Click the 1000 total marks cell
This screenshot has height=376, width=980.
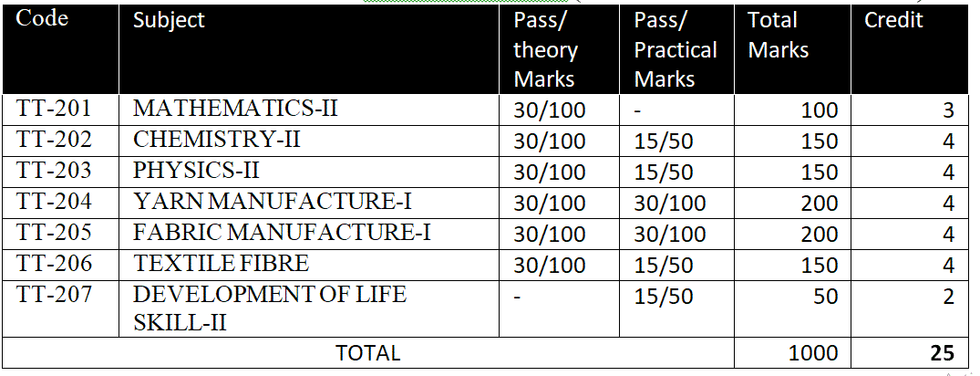[x=792, y=353]
